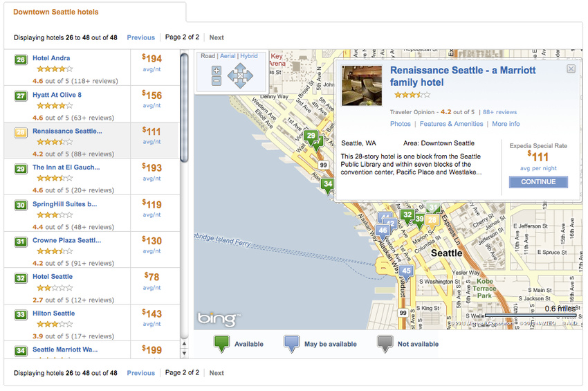Open The Inn at El Gauch... listing
The height and width of the screenshot is (391, 588).
66,167
